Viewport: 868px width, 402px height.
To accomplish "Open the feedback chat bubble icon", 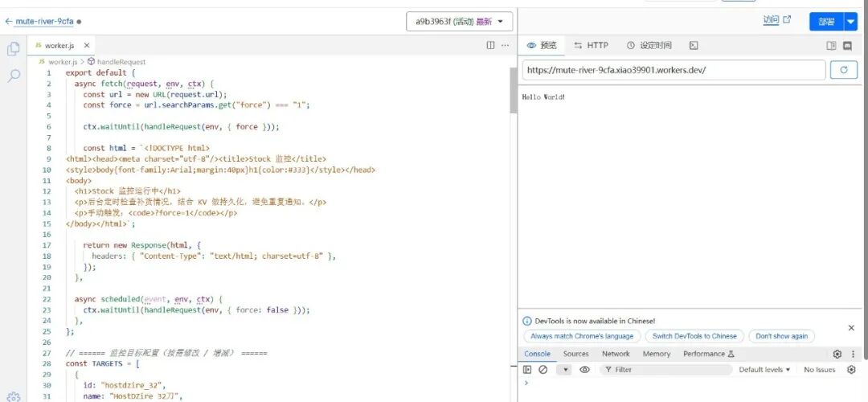I will pos(848,45).
